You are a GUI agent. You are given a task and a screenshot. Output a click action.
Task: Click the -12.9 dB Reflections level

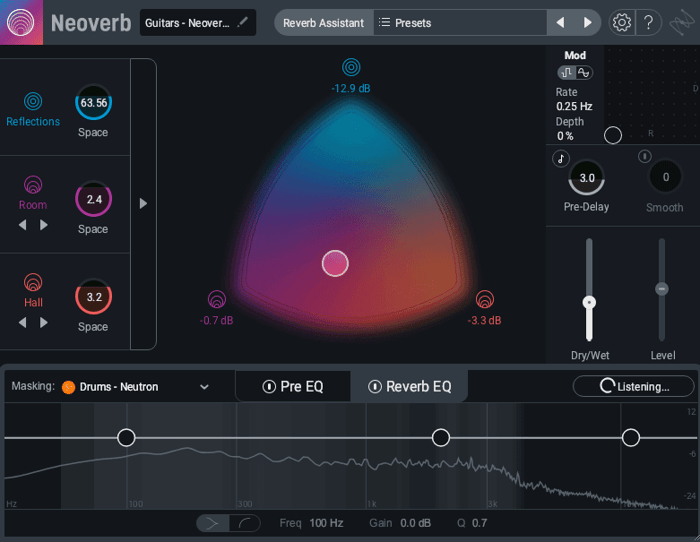[351, 88]
